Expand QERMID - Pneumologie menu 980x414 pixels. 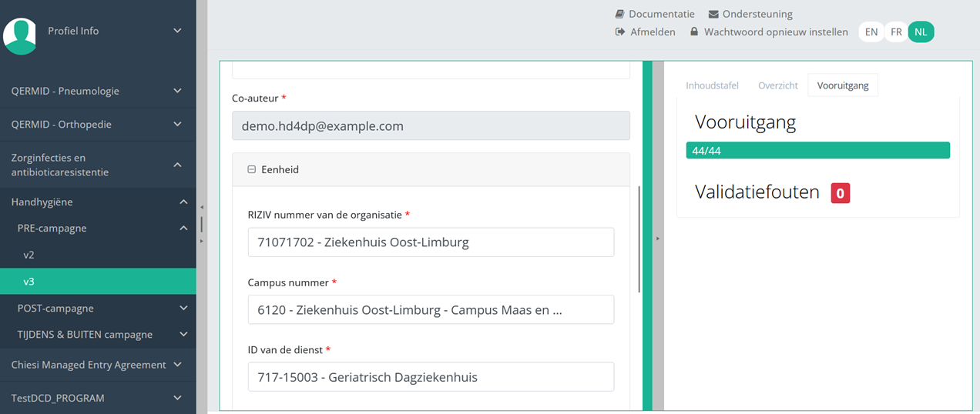pos(98,91)
